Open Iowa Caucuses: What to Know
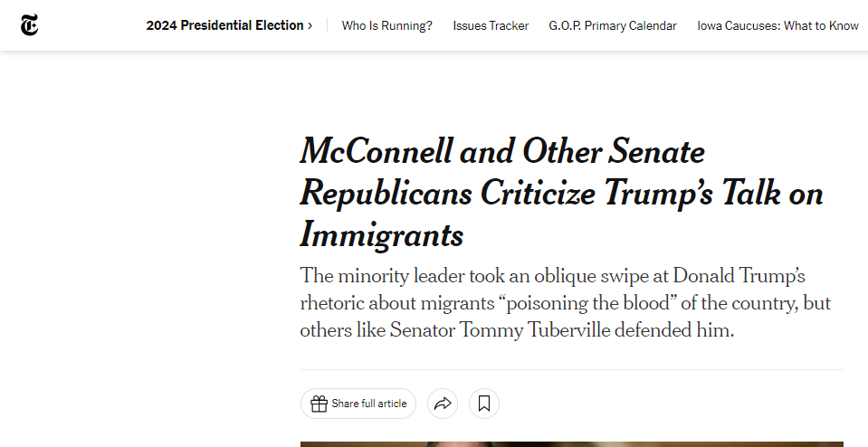The image size is (868, 447). pos(777,25)
